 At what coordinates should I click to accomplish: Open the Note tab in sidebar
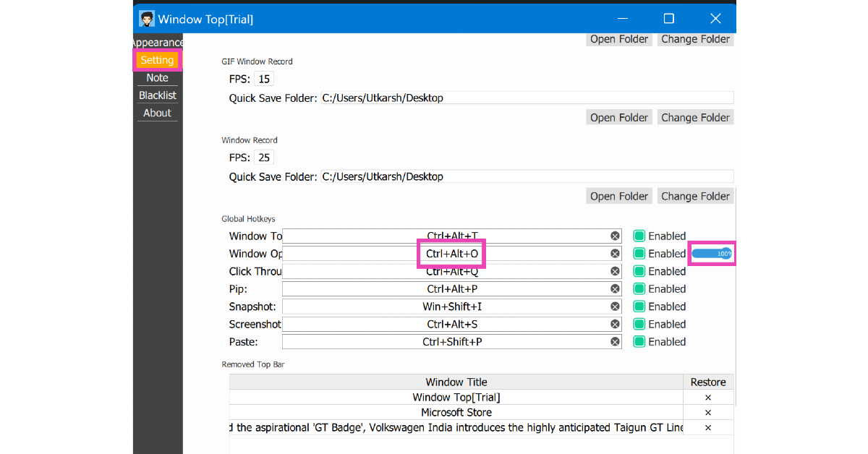pos(157,78)
